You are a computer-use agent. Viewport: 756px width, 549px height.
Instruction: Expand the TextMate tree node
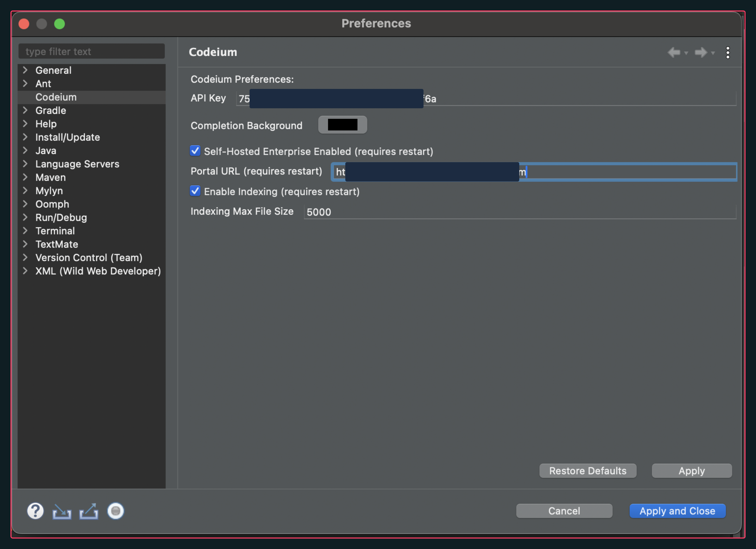tap(25, 244)
